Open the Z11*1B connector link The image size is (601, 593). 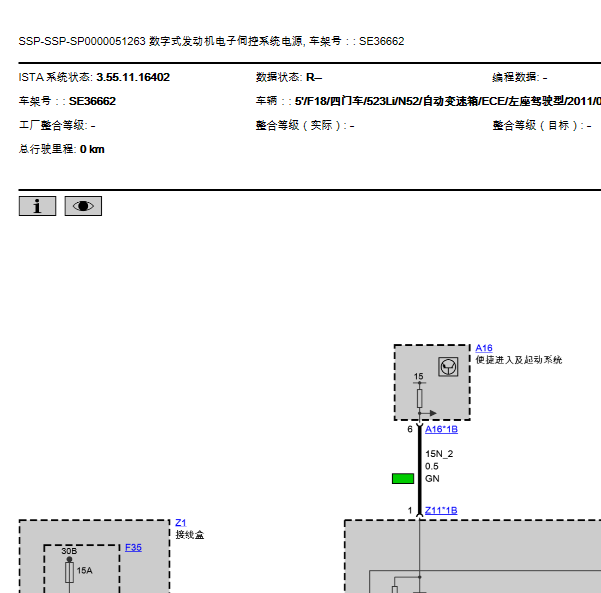[x=441, y=511]
